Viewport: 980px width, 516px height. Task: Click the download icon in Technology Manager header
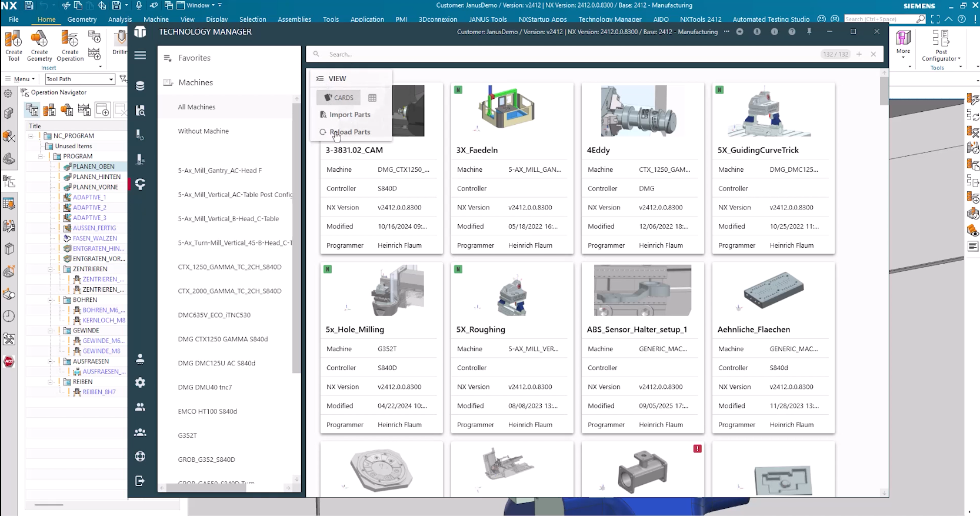click(x=757, y=32)
